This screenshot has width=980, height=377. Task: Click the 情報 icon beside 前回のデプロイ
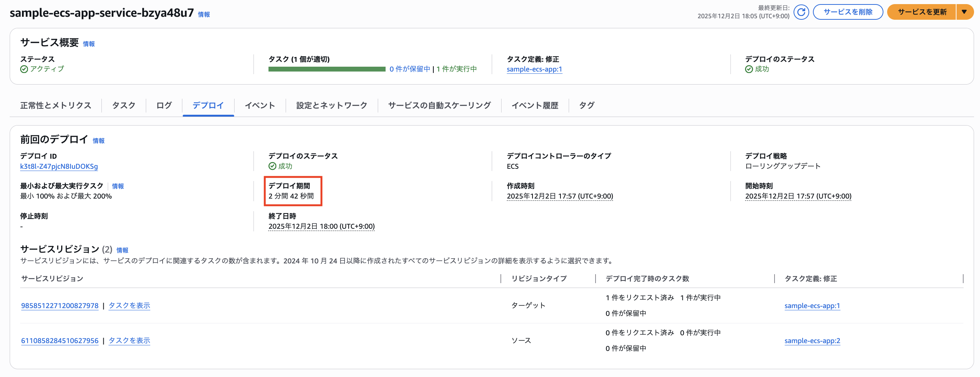pos(99,140)
